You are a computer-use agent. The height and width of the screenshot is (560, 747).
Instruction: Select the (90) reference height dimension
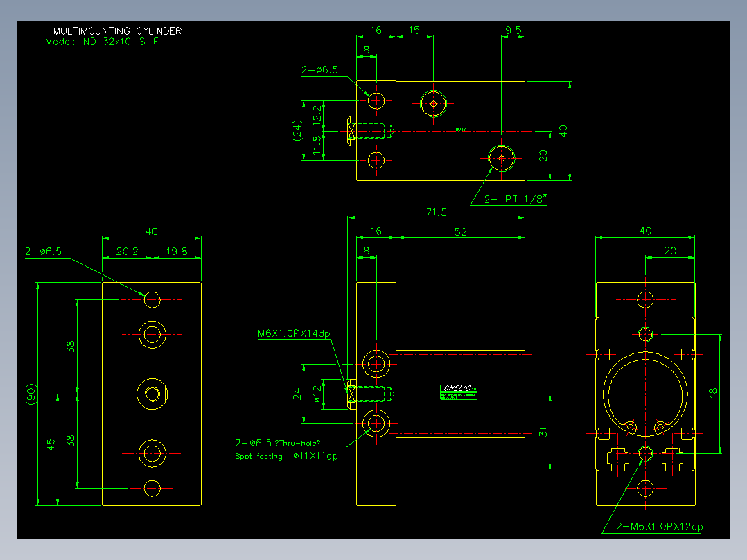point(31,394)
